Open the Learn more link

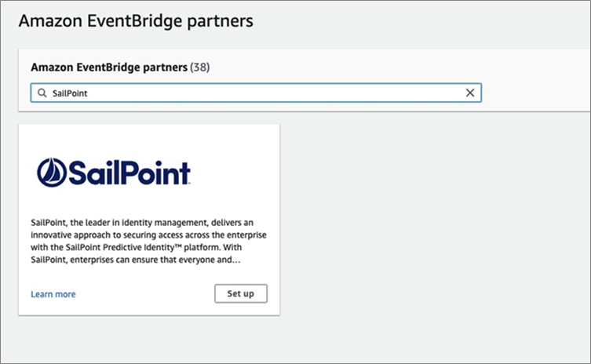point(53,294)
